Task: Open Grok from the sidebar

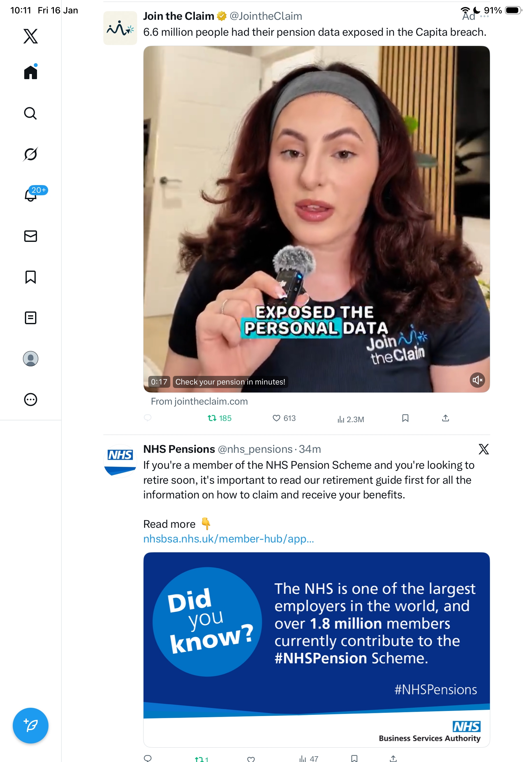Action: tap(31, 154)
